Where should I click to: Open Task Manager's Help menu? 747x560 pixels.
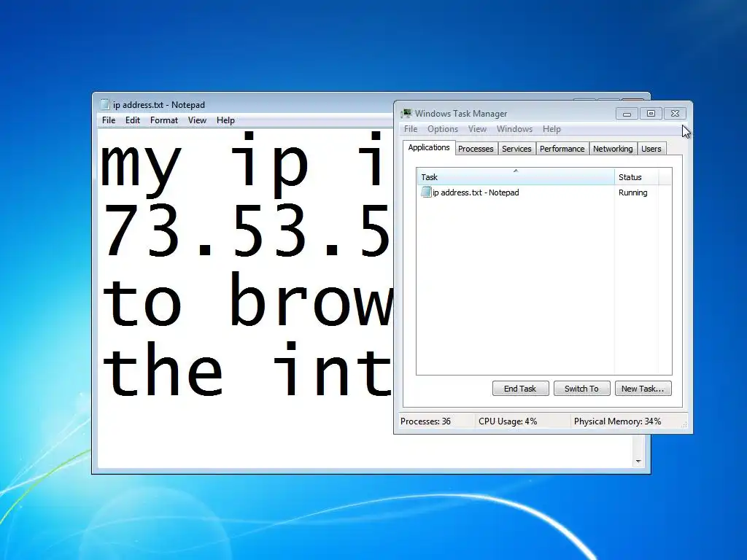coord(551,129)
